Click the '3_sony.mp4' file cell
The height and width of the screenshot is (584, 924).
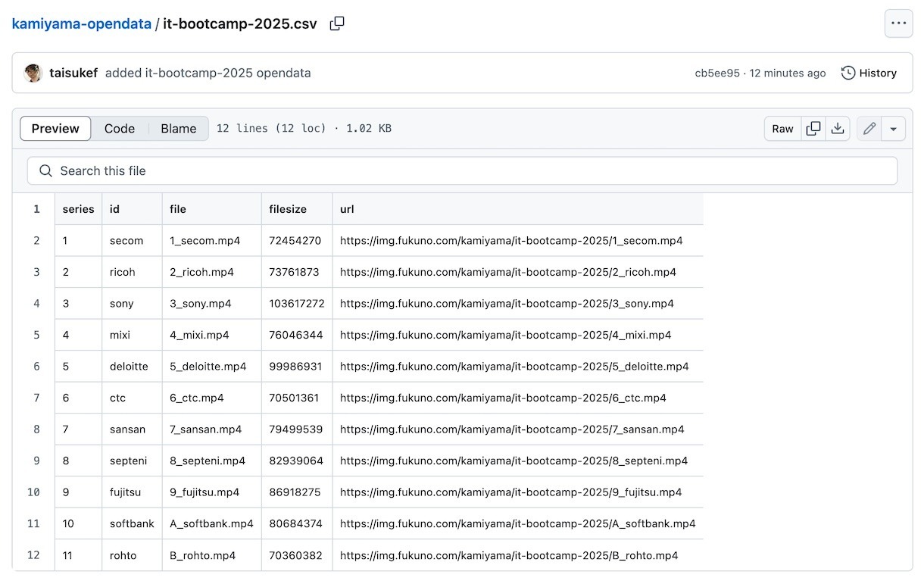(x=212, y=304)
